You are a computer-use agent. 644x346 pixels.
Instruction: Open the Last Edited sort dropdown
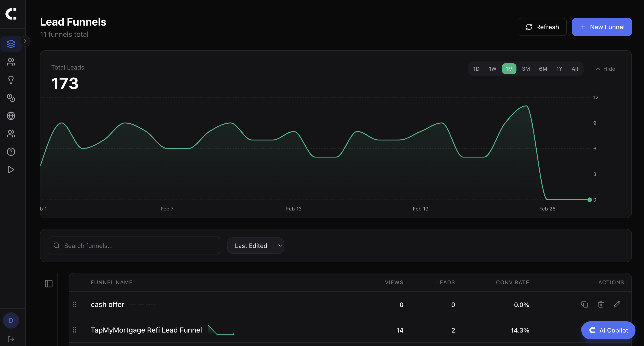click(256, 245)
